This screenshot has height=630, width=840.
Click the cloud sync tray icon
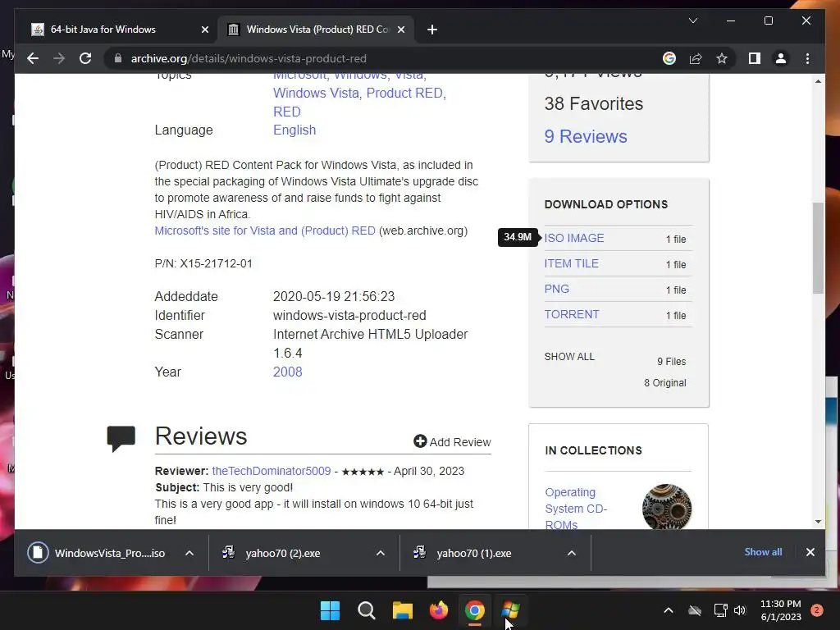click(695, 610)
